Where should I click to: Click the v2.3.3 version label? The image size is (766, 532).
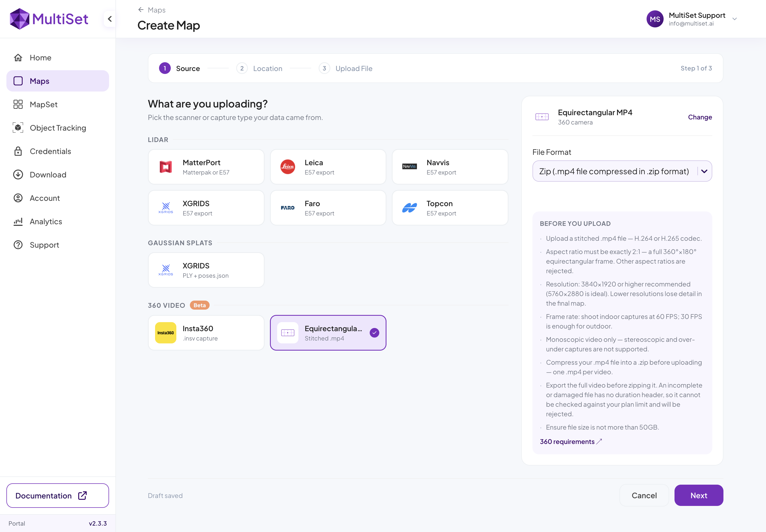98,523
